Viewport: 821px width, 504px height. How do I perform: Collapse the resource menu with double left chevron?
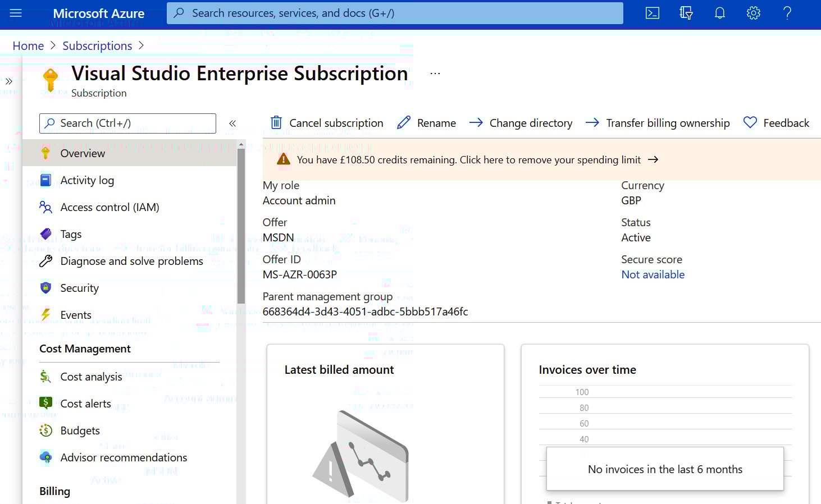[232, 123]
